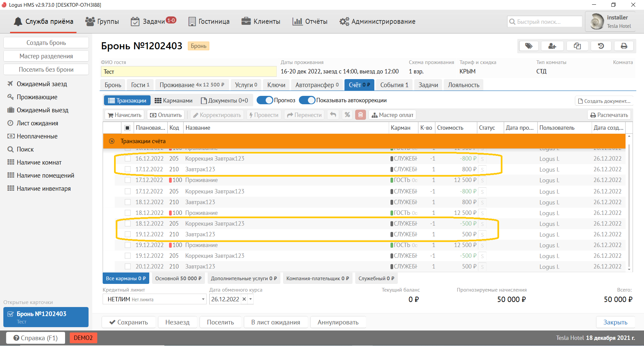The height and width of the screenshot is (362, 644).
Task: Click the undo arrow toolbar icon
Action: pyautogui.click(x=333, y=115)
